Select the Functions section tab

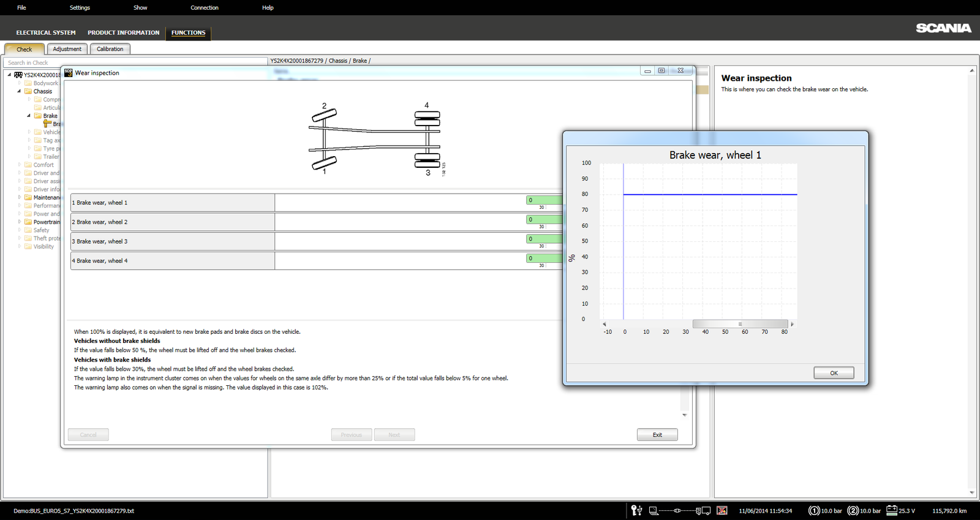188,32
